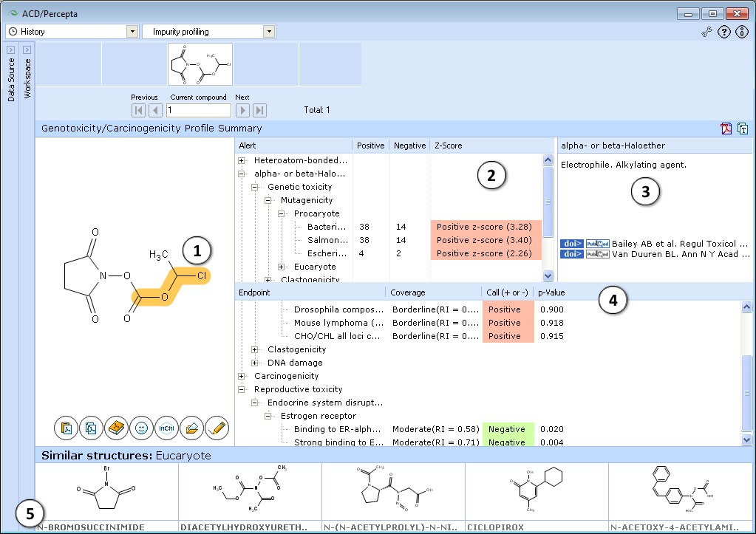Expand the Carcinogenicity endpoint node
The height and width of the screenshot is (534, 756).
(242, 377)
